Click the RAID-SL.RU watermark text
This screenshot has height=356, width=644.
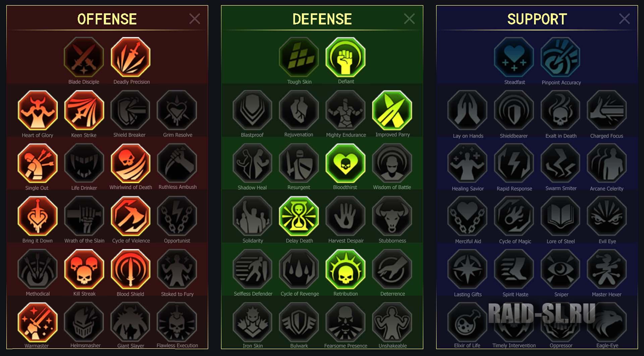click(542, 313)
